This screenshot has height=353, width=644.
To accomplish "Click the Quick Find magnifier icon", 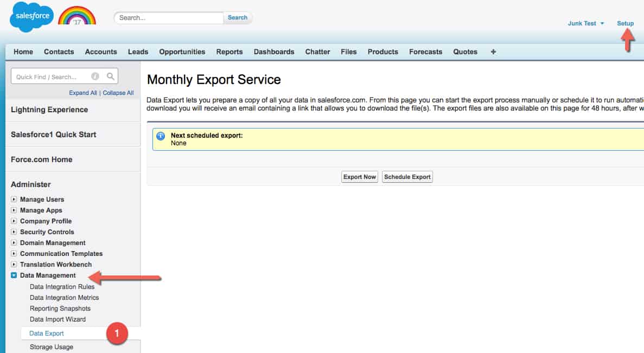I will 111,76.
